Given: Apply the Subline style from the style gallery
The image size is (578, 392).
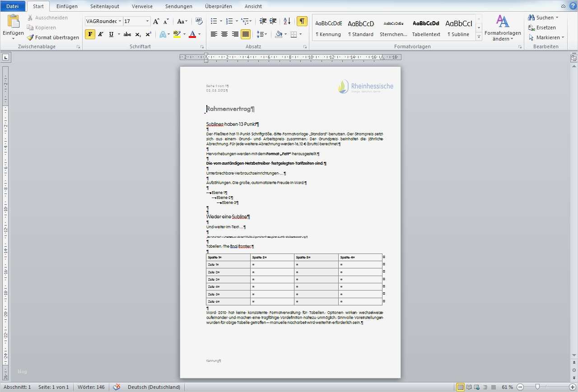Looking at the screenshot, I should click(458, 27).
